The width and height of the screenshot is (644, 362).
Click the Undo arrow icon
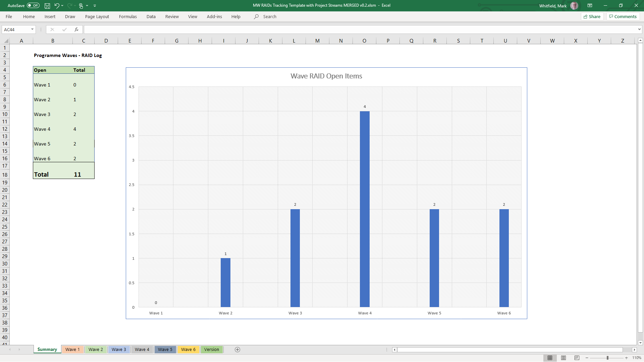[57, 6]
